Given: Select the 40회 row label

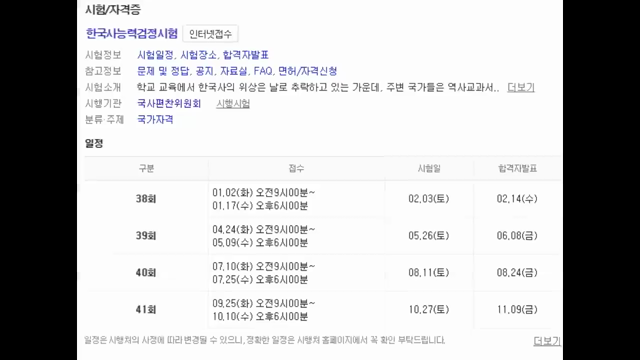Looking at the screenshot, I should pyautogui.click(x=146, y=273).
